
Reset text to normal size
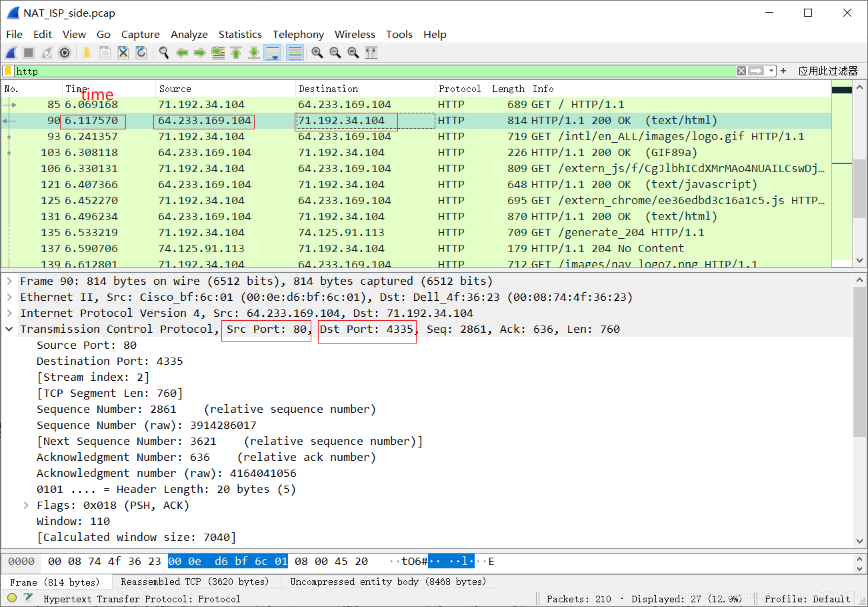pyautogui.click(x=353, y=53)
